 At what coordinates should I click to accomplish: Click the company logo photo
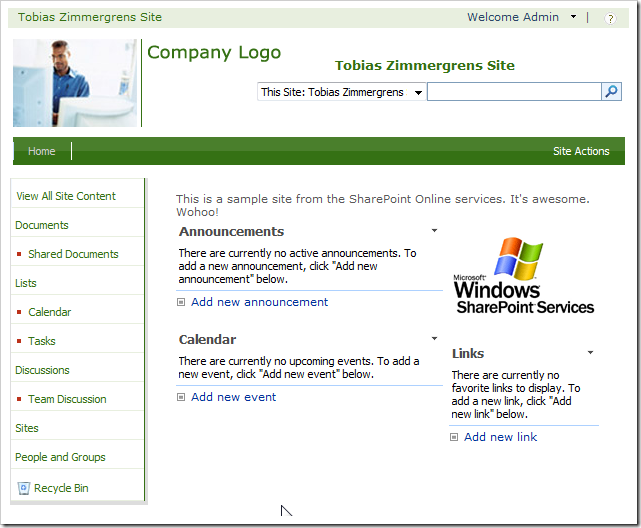pos(76,83)
